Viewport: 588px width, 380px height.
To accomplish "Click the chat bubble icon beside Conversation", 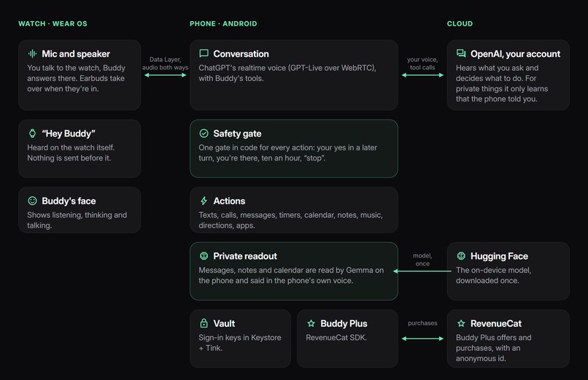I will coord(204,53).
